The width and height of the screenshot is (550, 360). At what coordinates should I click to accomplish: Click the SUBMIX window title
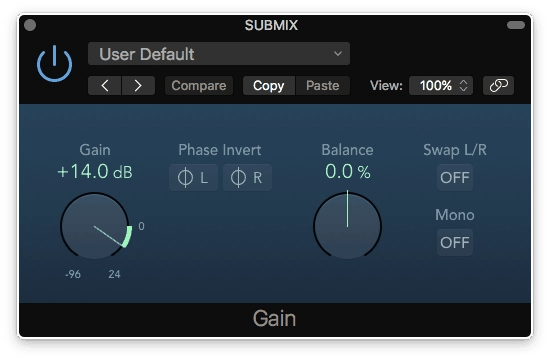271,25
